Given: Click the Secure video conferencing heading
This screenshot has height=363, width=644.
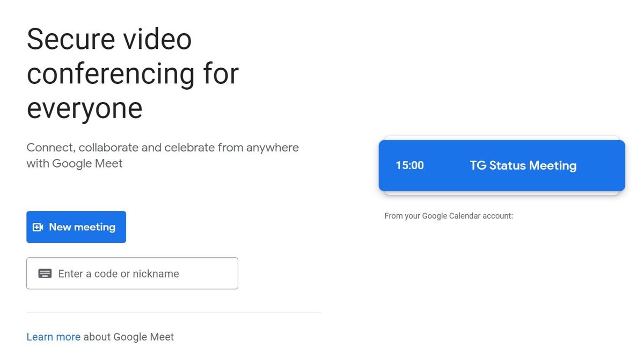Looking at the screenshot, I should [x=133, y=73].
